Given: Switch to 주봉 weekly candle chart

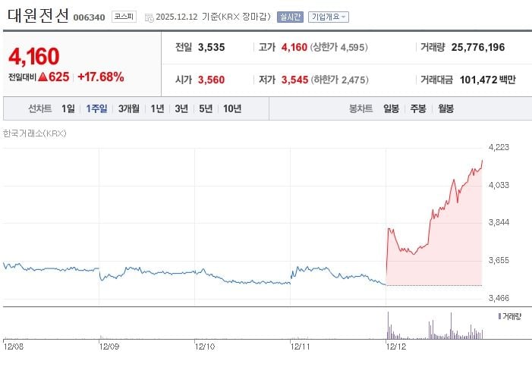Looking at the screenshot, I should pos(418,108).
